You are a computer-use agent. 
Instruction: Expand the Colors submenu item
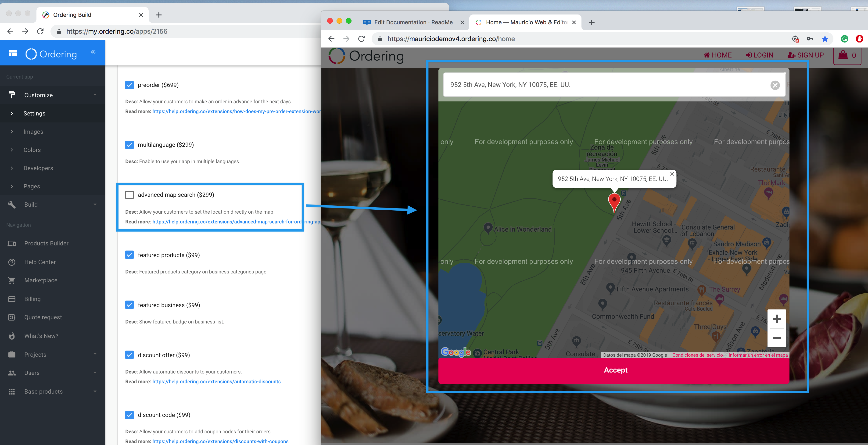[32, 150]
